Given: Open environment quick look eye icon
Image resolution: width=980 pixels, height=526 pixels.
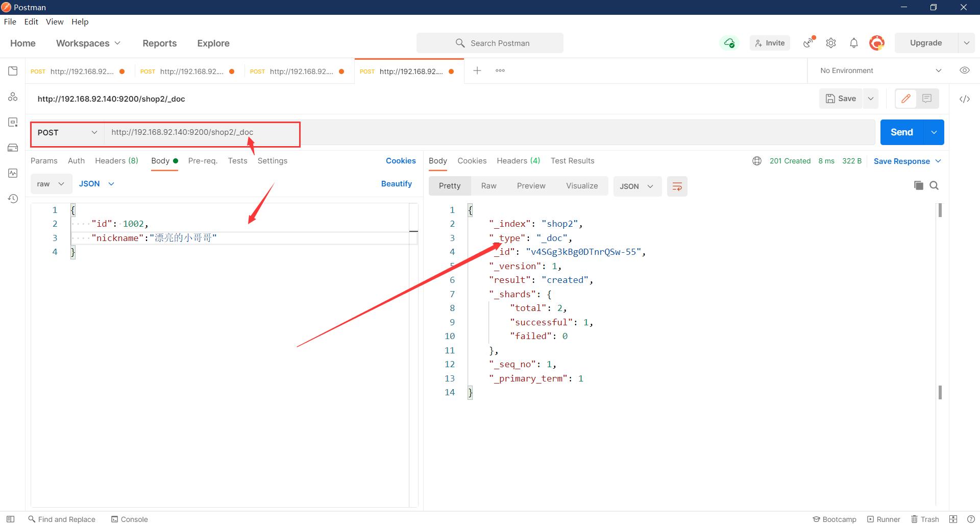Looking at the screenshot, I should pos(964,70).
